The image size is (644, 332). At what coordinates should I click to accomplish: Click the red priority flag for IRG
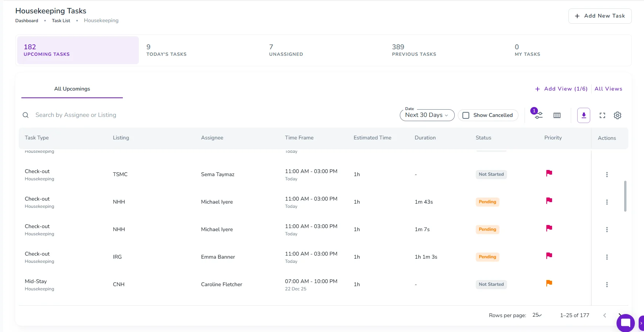pyautogui.click(x=549, y=256)
